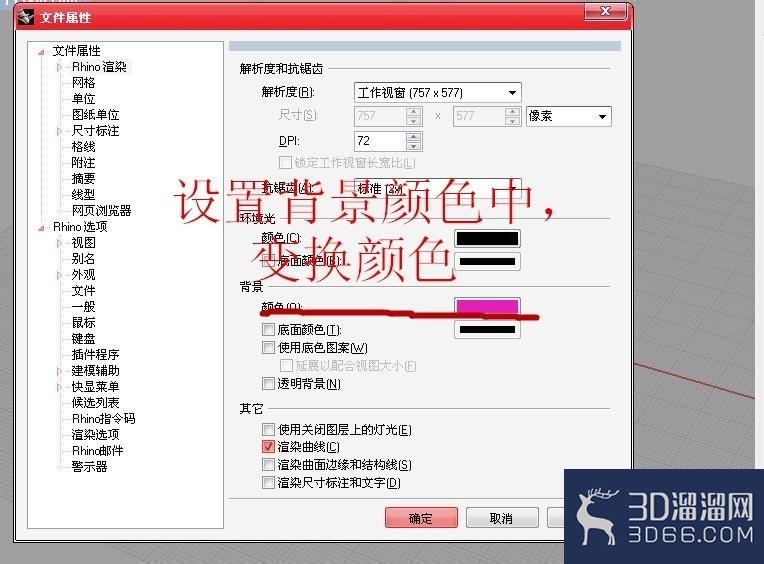Expand the 建模辅助 tree node
764x564 pixels.
coord(59,371)
